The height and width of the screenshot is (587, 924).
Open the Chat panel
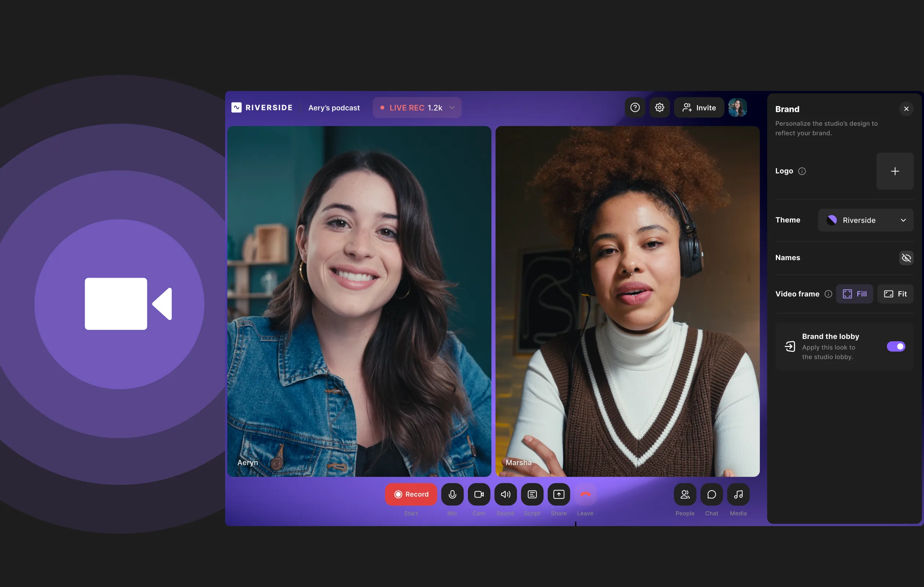pyautogui.click(x=711, y=495)
